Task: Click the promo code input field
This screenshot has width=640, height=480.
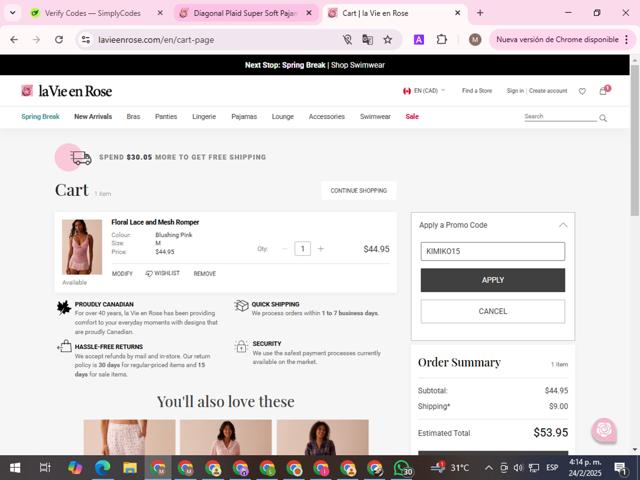Action: point(493,251)
